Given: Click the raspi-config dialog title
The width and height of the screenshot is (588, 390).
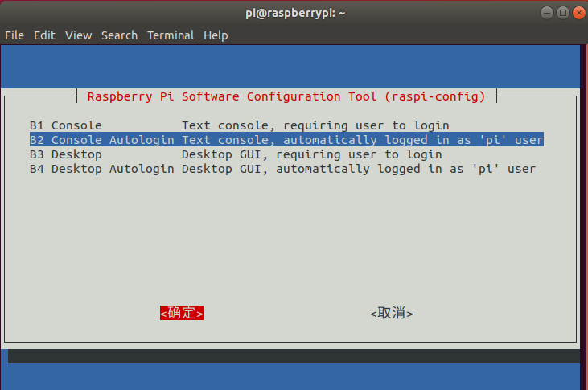Looking at the screenshot, I should (x=286, y=96).
